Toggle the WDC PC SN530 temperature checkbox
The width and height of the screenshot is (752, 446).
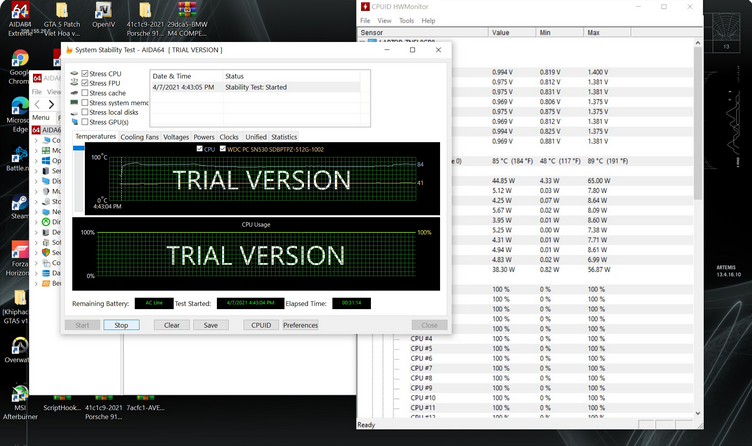pos(223,149)
